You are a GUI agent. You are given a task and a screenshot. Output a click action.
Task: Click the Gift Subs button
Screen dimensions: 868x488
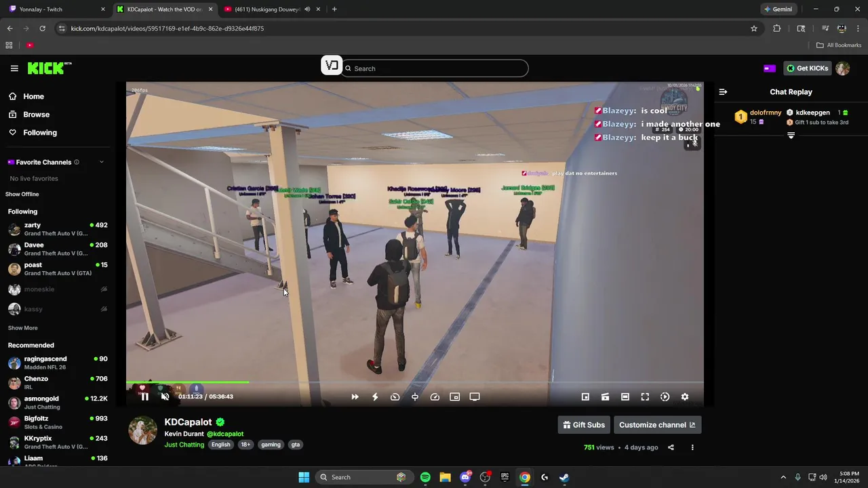(x=584, y=425)
